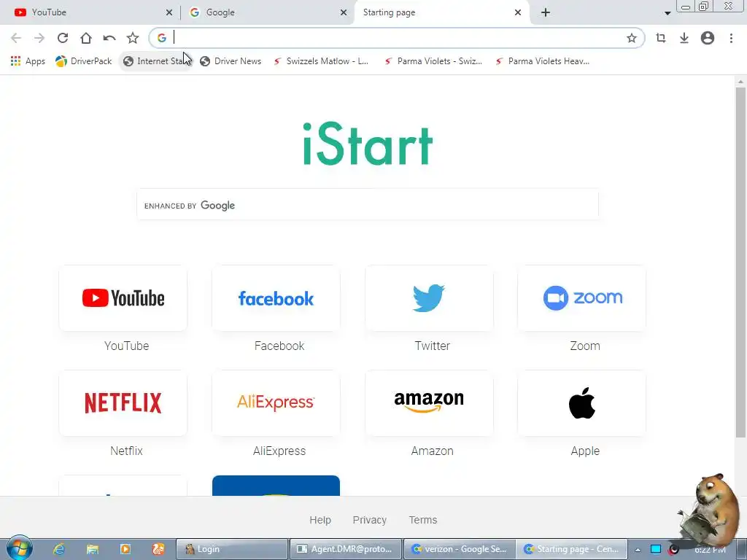Screen dimensions: 747x560
Task: Click the Netflix label under its tile
Action: point(126,451)
